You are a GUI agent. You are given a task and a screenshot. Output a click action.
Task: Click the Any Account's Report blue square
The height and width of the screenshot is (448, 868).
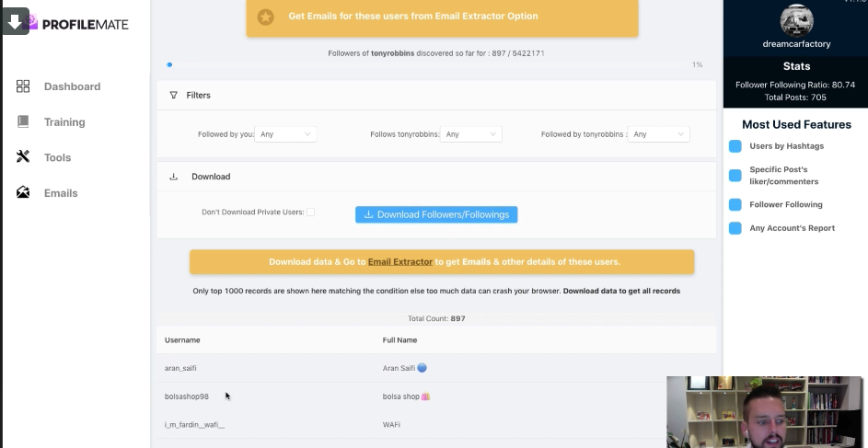click(735, 228)
